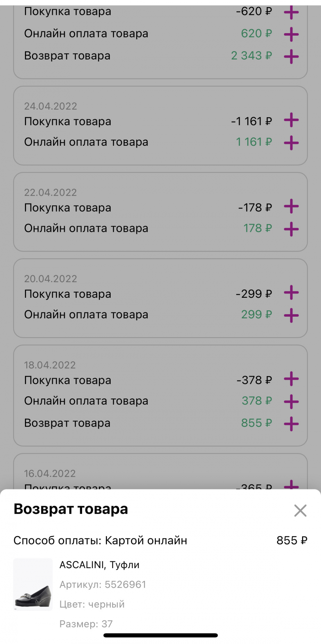Expand the 855 ₽ return on 18.04.2022

click(291, 424)
